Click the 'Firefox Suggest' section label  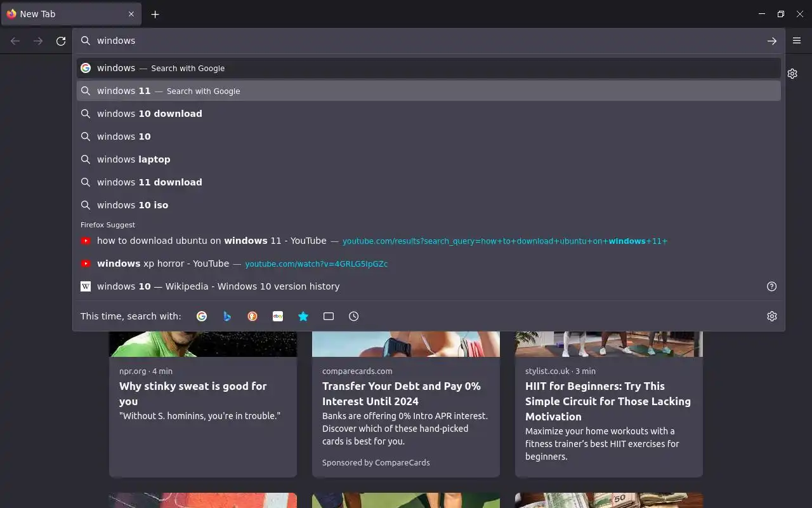point(108,225)
